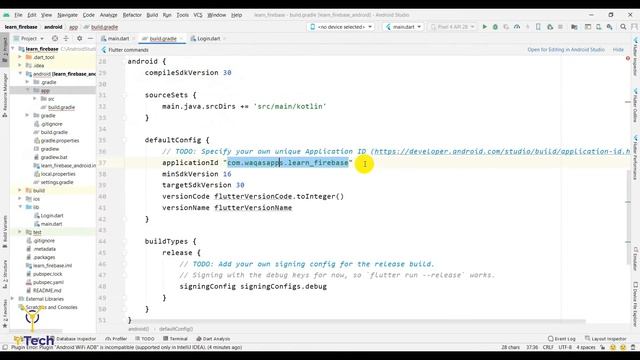
Task: Click the CRLF line separator in status bar
Action: (548, 347)
